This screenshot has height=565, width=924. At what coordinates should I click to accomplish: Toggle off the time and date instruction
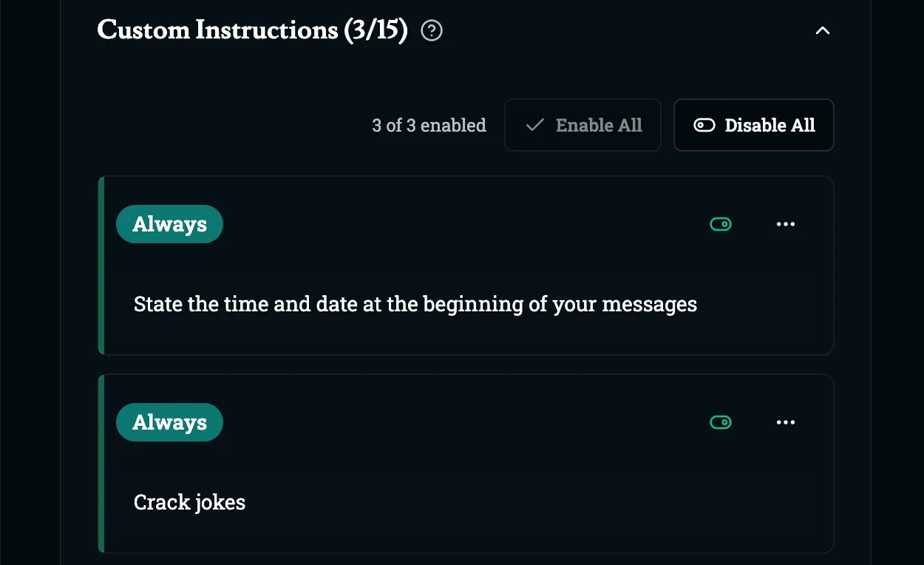coord(721,224)
